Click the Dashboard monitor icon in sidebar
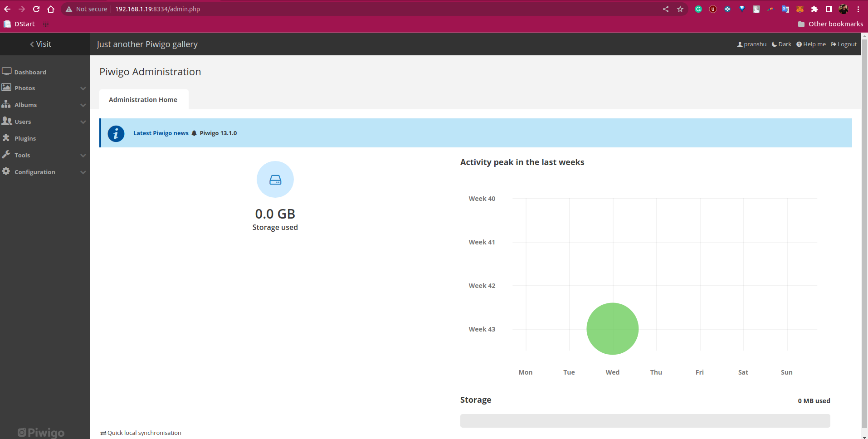This screenshot has width=868, height=439. tap(6, 71)
